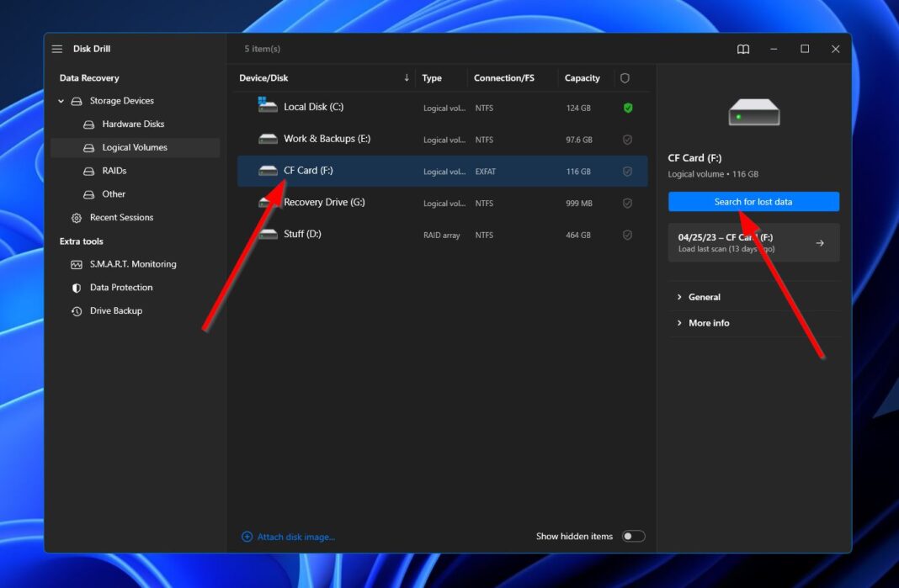The width and height of the screenshot is (899, 588).
Task: Click Search for lost data
Action: 753,201
